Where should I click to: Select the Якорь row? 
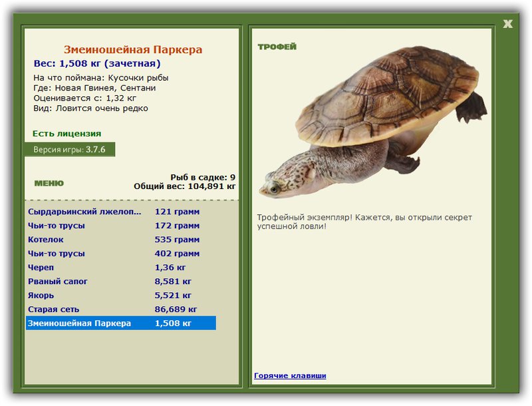[121, 295]
